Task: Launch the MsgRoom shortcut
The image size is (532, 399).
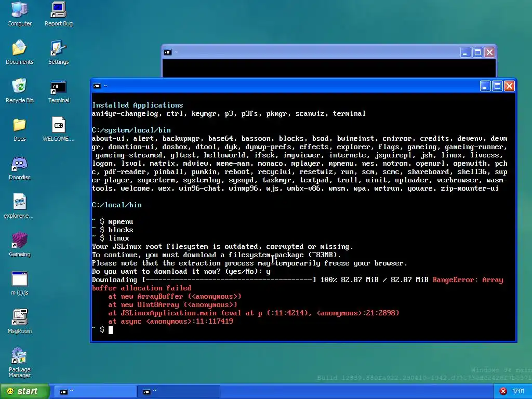Action: pos(19,321)
